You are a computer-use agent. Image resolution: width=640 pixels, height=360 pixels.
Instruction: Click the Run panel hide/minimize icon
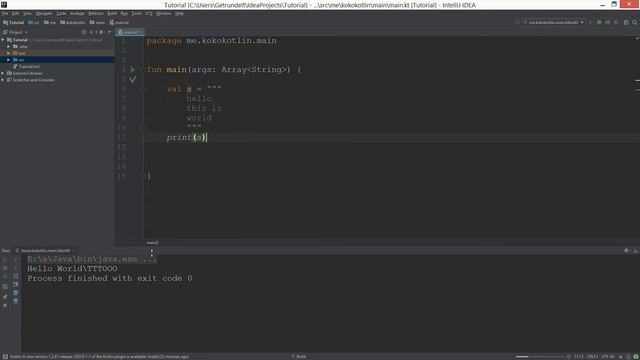coord(635,251)
